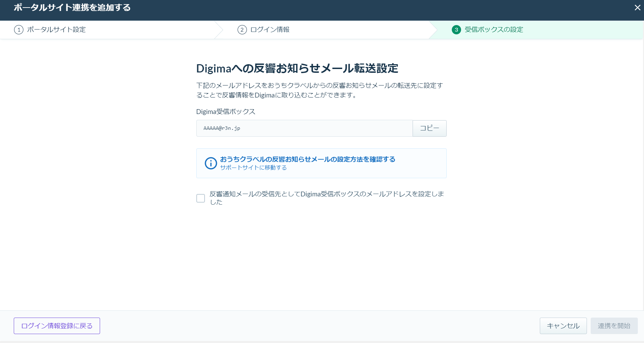
Task: Select step 3 受信ボックスの設定
Action: coord(488,30)
